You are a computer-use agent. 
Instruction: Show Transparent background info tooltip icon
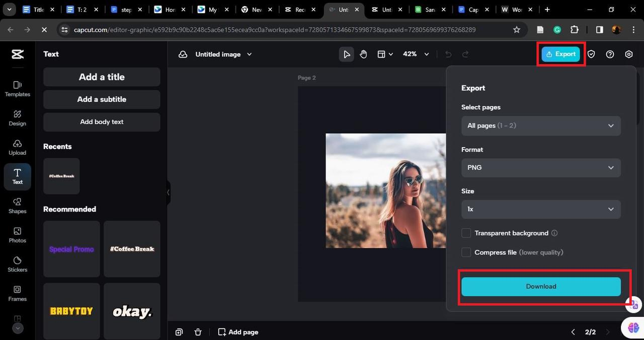554,233
